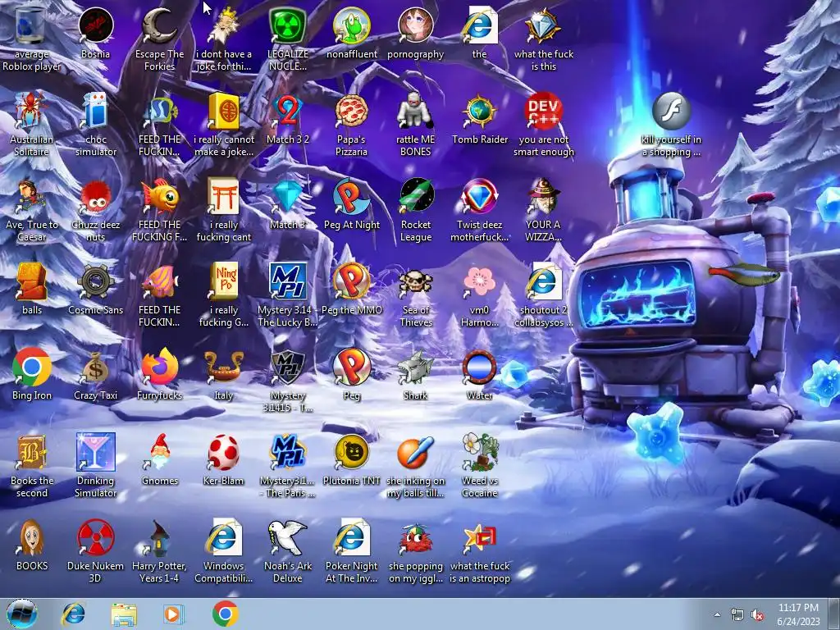Select the choc simulator shortcut

coord(95,111)
